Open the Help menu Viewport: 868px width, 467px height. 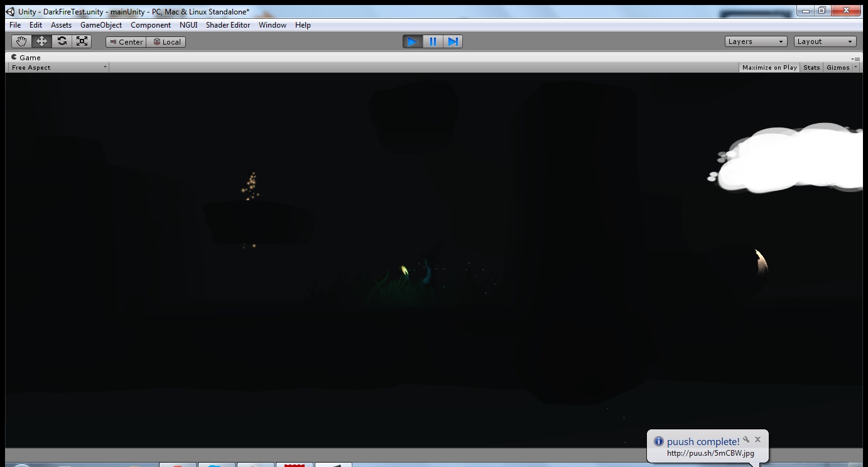(303, 25)
